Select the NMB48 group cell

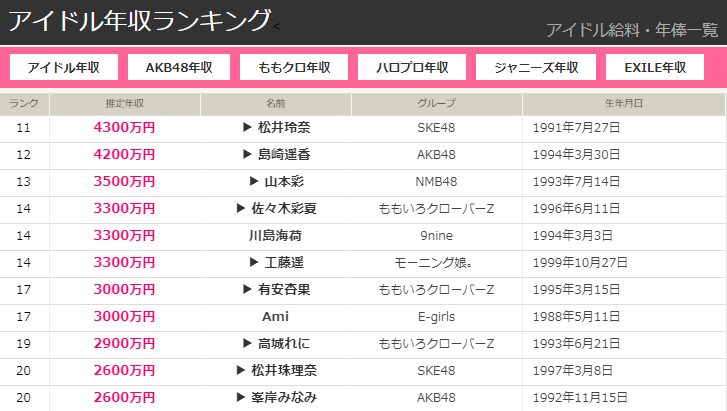436,181
